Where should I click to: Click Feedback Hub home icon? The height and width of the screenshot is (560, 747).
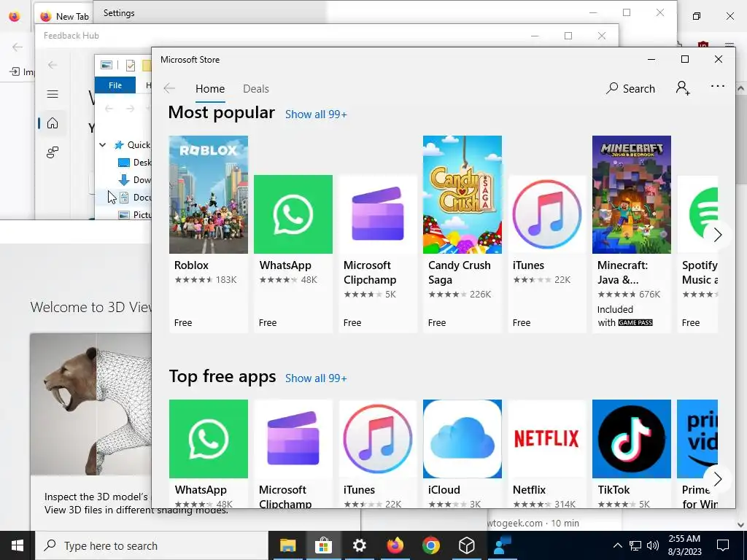coord(53,123)
